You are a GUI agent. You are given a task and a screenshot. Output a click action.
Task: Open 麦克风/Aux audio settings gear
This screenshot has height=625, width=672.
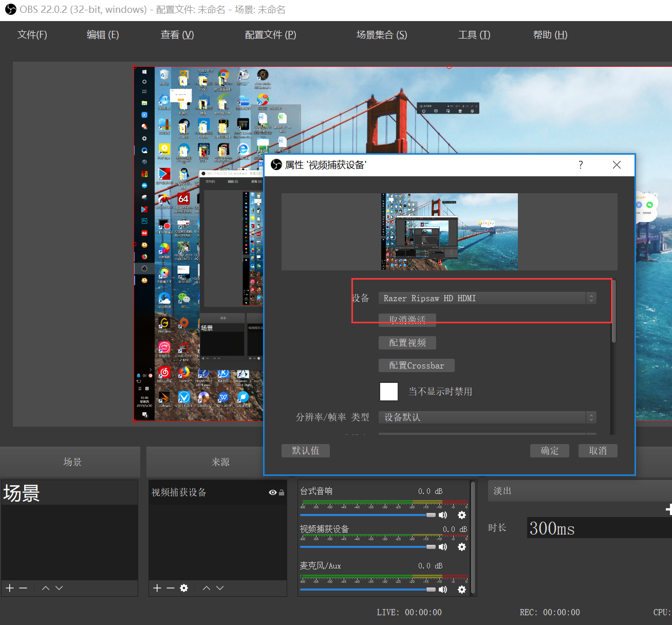462,590
